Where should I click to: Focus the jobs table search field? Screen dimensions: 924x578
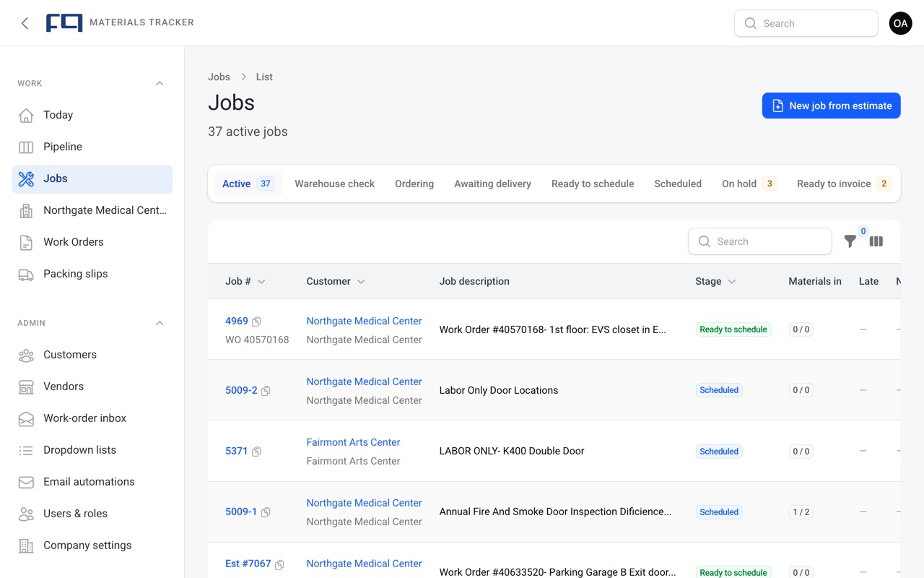pos(759,241)
